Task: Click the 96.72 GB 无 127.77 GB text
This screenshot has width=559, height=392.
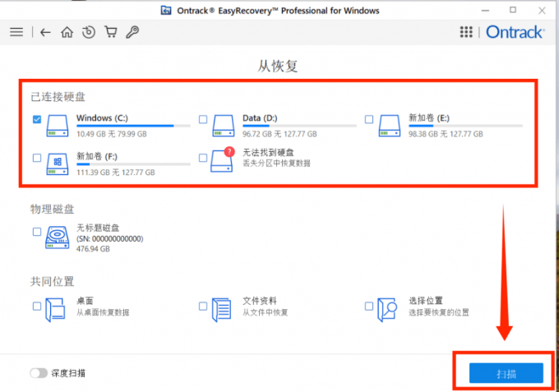Action: tap(279, 134)
